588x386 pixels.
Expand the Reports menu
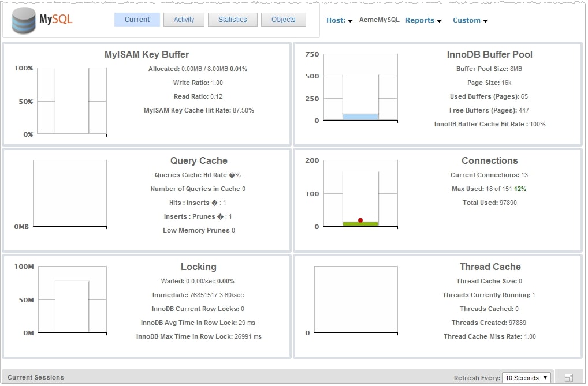tap(423, 20)
